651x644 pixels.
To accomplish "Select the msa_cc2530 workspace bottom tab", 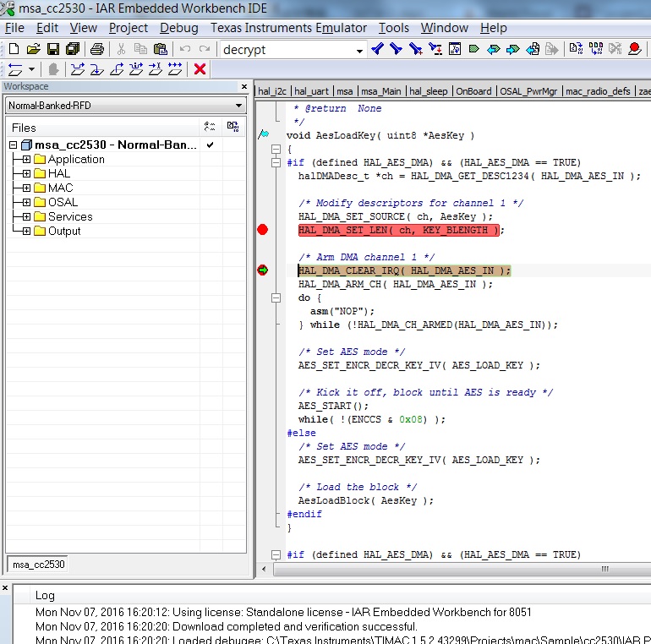I will (37, 565).
